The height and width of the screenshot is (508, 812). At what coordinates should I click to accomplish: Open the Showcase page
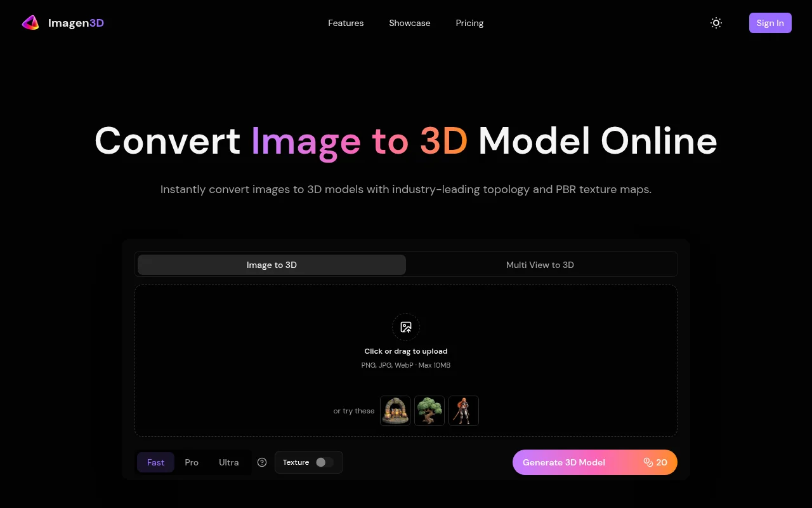tap(410, 23)
